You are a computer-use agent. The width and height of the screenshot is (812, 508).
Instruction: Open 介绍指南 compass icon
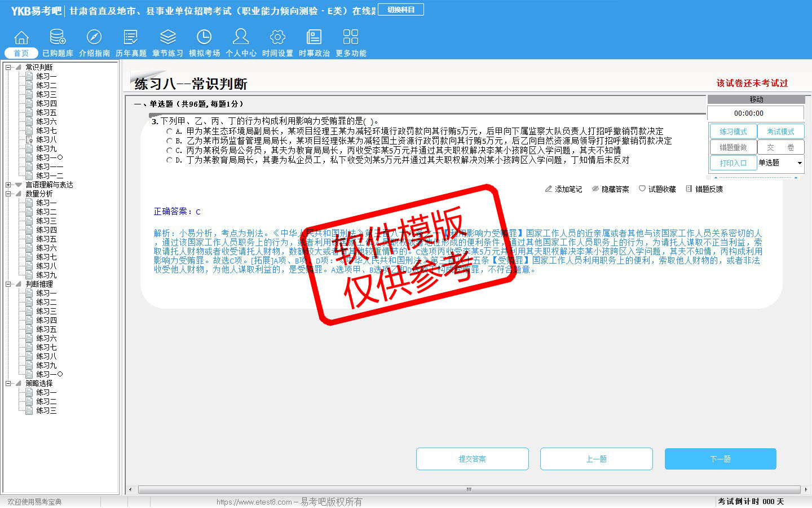click(94, 38)
